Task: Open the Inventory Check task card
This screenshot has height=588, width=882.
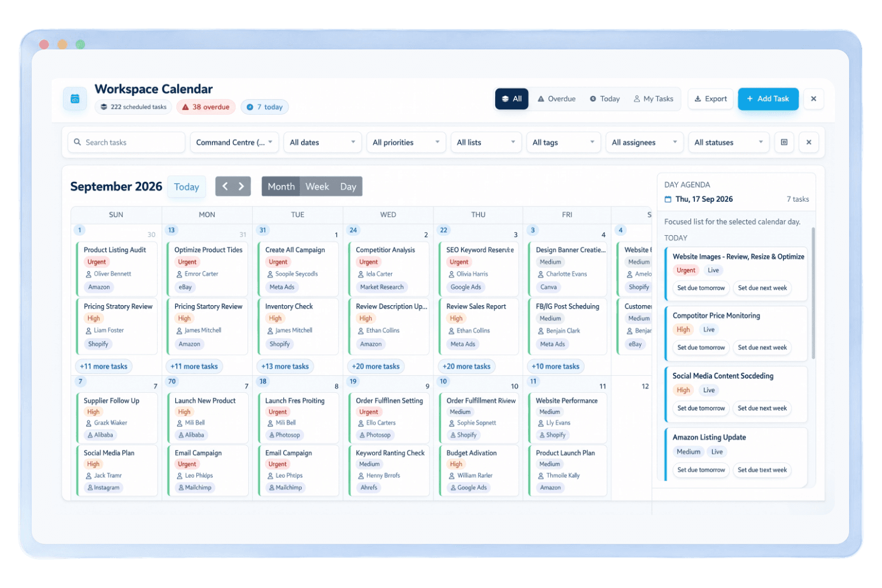Action: click(298, 326)
